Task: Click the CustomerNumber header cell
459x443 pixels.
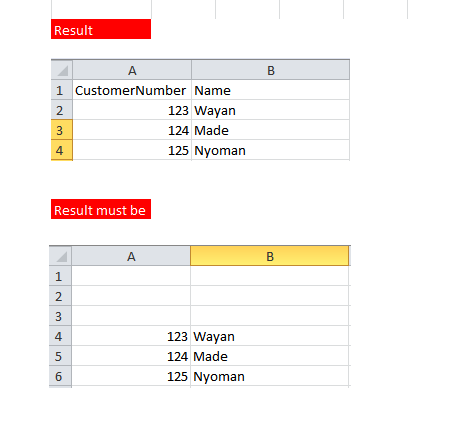Action: (132, 90)
